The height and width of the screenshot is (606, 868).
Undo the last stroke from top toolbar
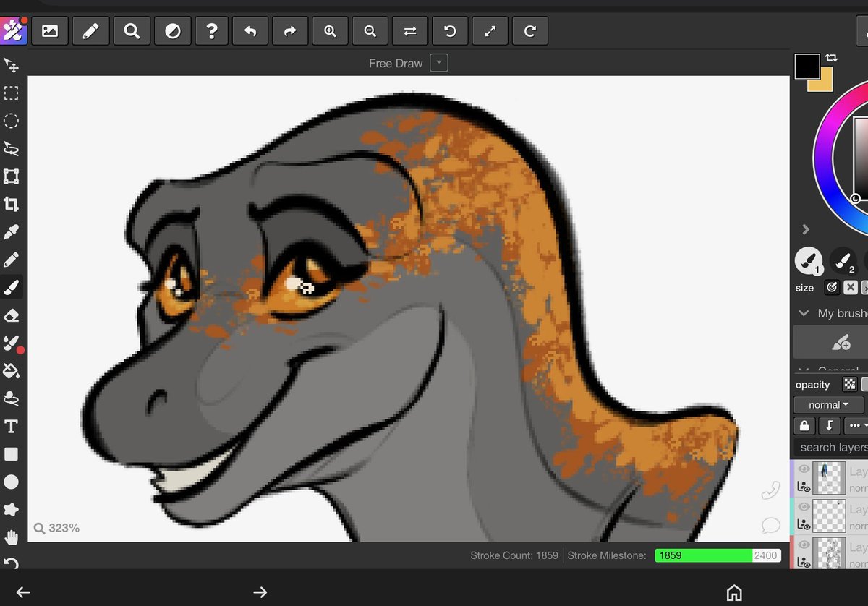(x=250, y=31)
